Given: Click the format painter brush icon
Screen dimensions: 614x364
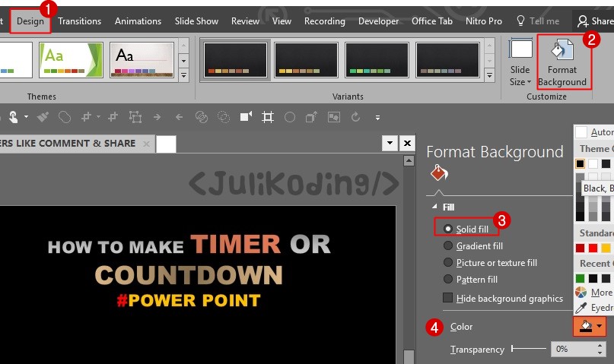Looking at the screenshot, I should point(43,117).
